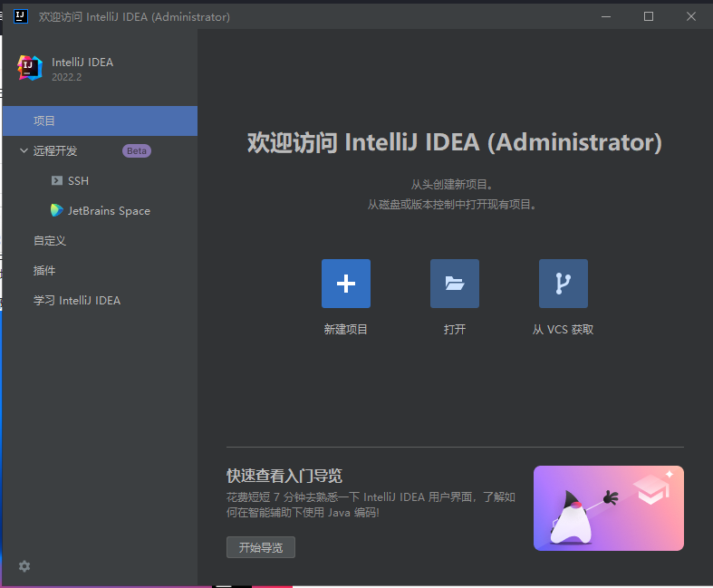
Task: Click the IntelliJ icon in title bar
Action: coord(21,16)
